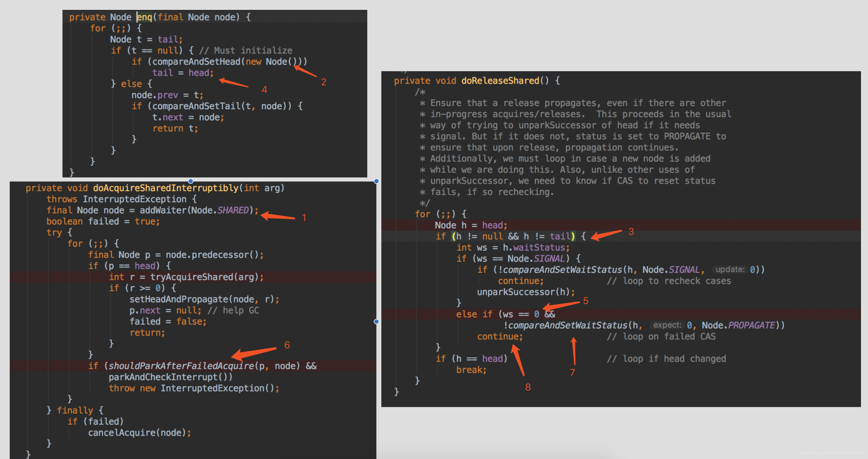
Task: Click the 'h != null && h != tail' condition
Action: coord(513,236)
